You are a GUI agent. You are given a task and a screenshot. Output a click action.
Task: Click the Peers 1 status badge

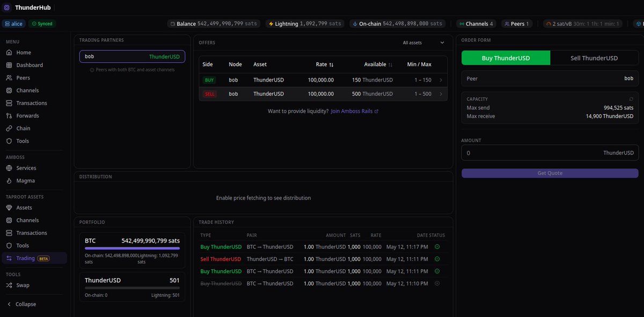click(x=517, y=24)
